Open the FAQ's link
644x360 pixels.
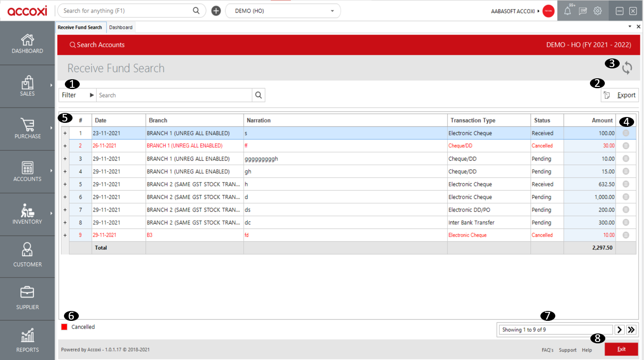point(548,350)
